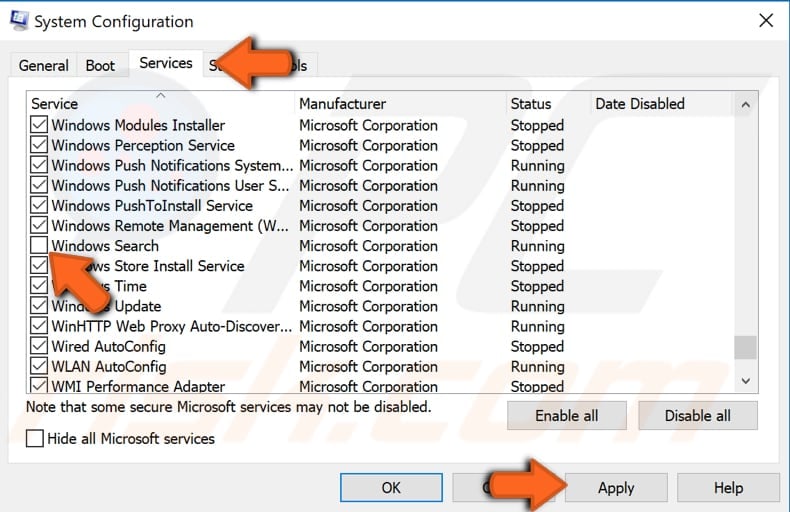The width and height of the screenshot is (790, 512).
Task: Uncheck the Wired AutoConfig service
Action: point(39,346)
